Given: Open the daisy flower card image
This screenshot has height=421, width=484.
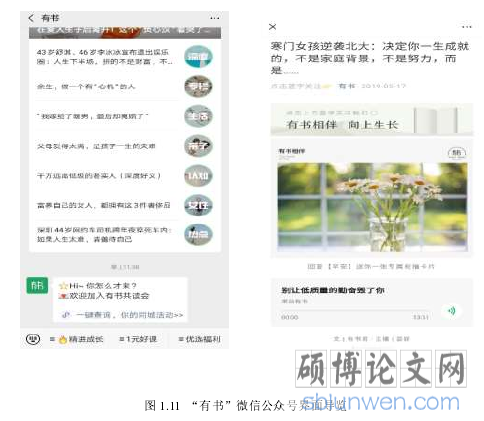Looking at the screenshot, I should pos(372,207).
